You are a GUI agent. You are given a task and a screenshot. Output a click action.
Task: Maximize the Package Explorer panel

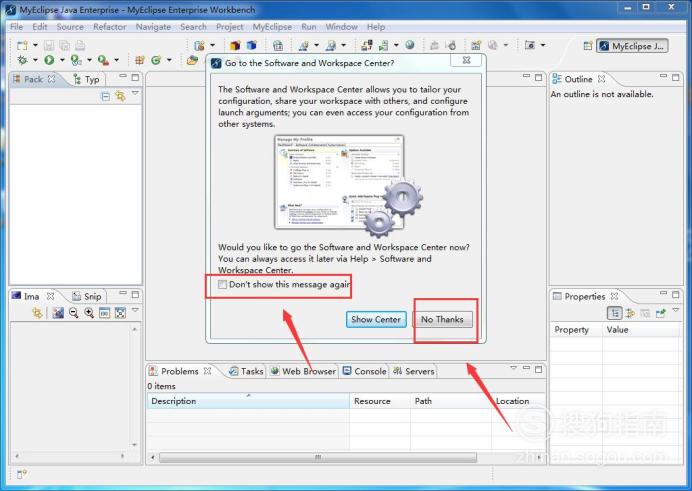coord(135,78)
